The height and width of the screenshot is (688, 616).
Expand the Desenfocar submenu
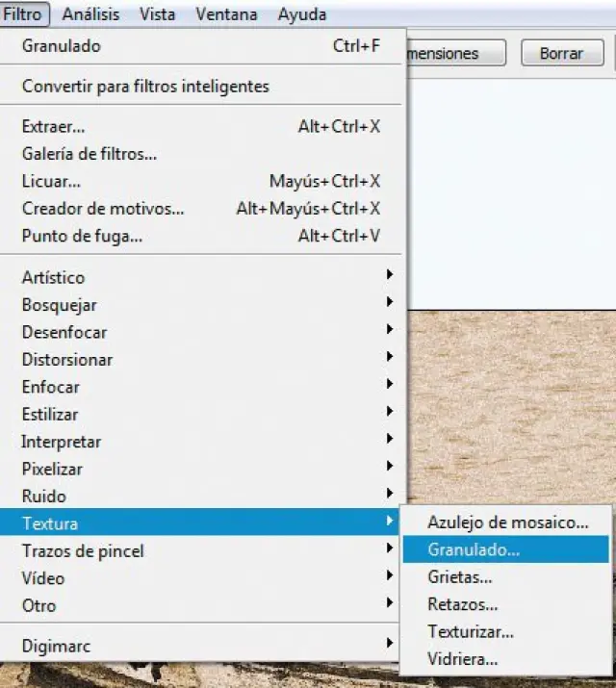(x=64, y=333)
